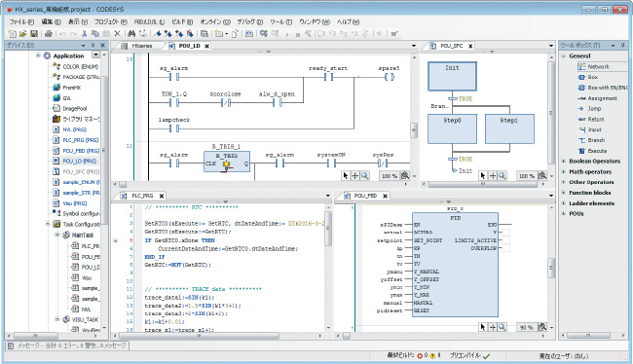Screen dimensions: 633x364
Task: Collapse the VISU_TASK tree node
Action: pos(56,319)
